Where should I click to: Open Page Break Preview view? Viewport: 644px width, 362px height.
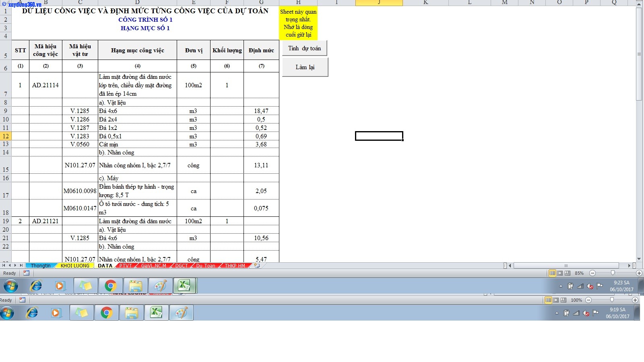click(568, 273)
